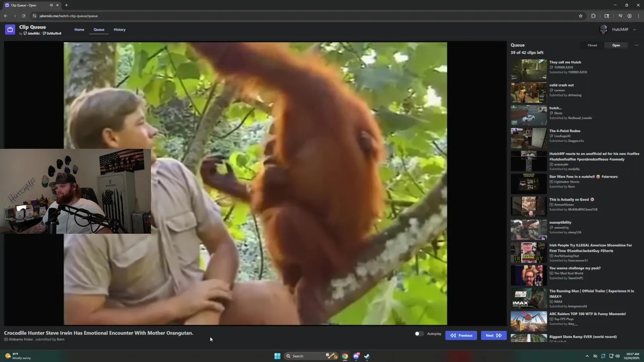644x362 pixels.
Task: Click the HutchMF skull avatar
Action: (x=604, y=30)
